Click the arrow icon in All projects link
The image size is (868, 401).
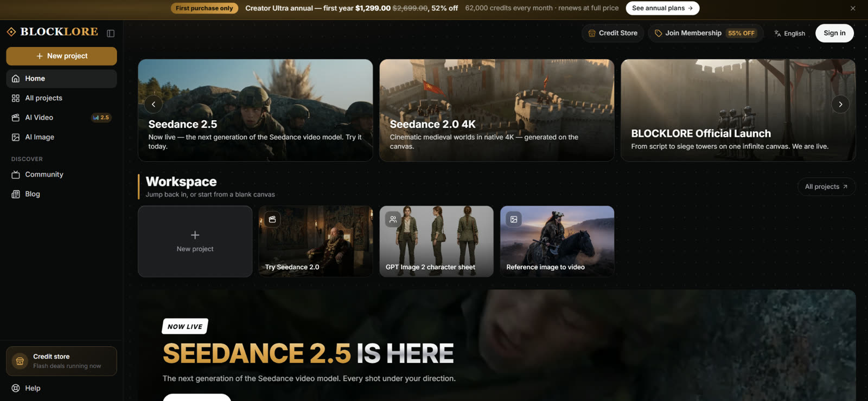tap(845, 186)
